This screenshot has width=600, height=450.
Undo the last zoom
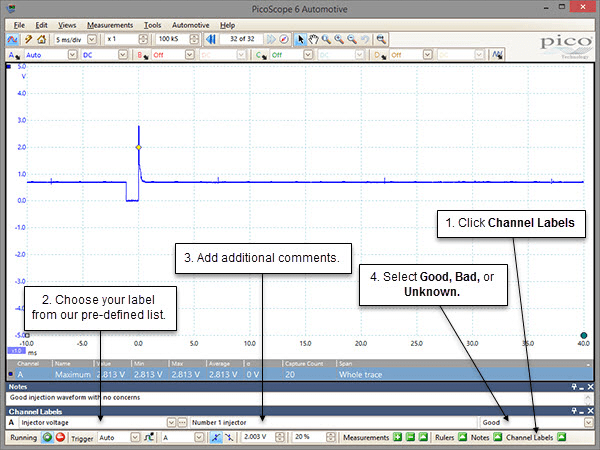(x=365, y=39)
